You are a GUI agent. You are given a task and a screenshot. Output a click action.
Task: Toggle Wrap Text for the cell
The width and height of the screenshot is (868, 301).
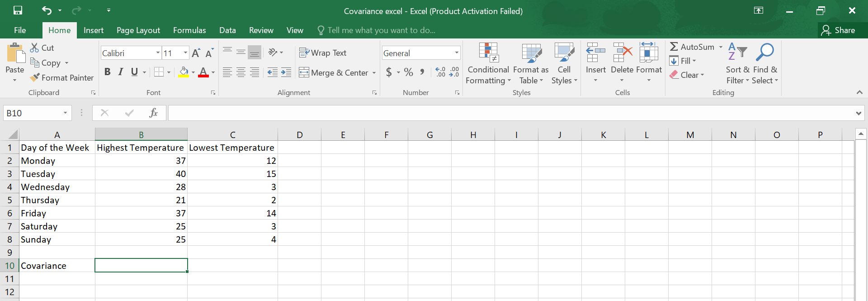(x=323, y=53)
